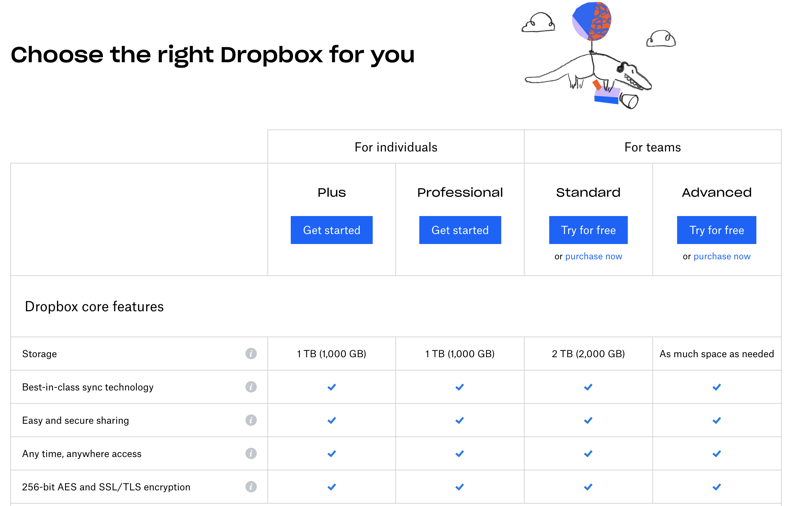Click Advanced checkmark for secure sharing
Viewport: 792px width, 506px height.
tap(716, 421)
